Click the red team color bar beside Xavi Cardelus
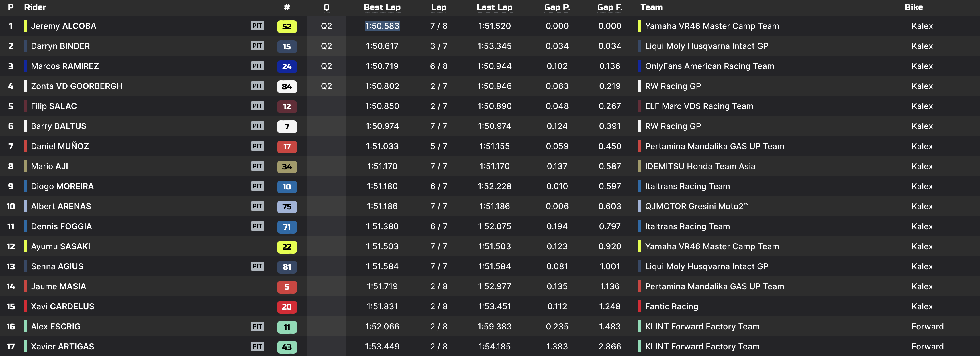Image resolution: width=980 pixels, height=356 pixels. click(x=26, y=306)
